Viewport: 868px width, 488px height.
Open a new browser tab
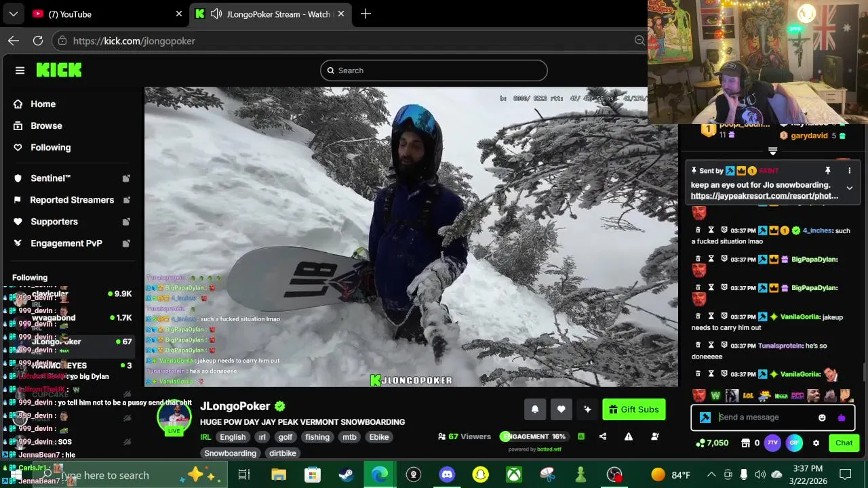tap(366, 14)
